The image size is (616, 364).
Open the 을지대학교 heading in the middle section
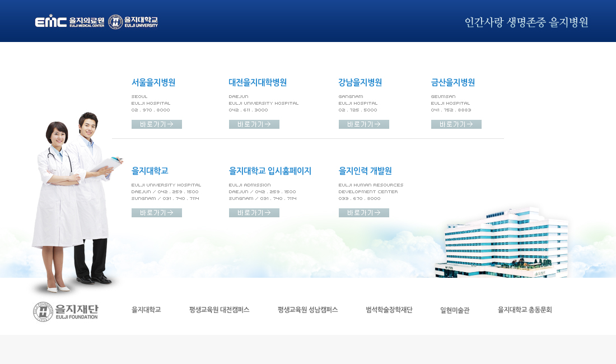pyautogui.click(x=150, y=171)
